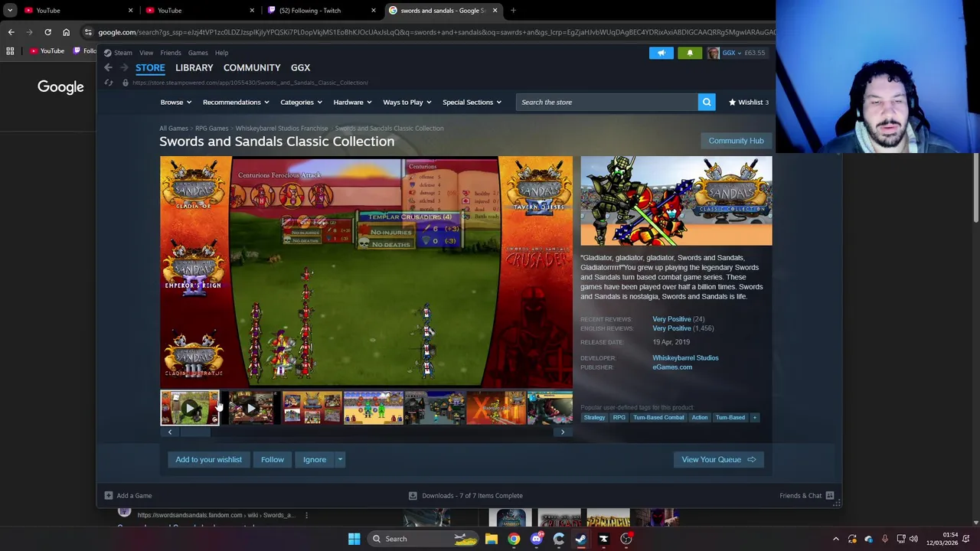This screenshot has height=551, width=980.
Task: Click the Steam search magnifier button
Action: [x=706, y=102]
